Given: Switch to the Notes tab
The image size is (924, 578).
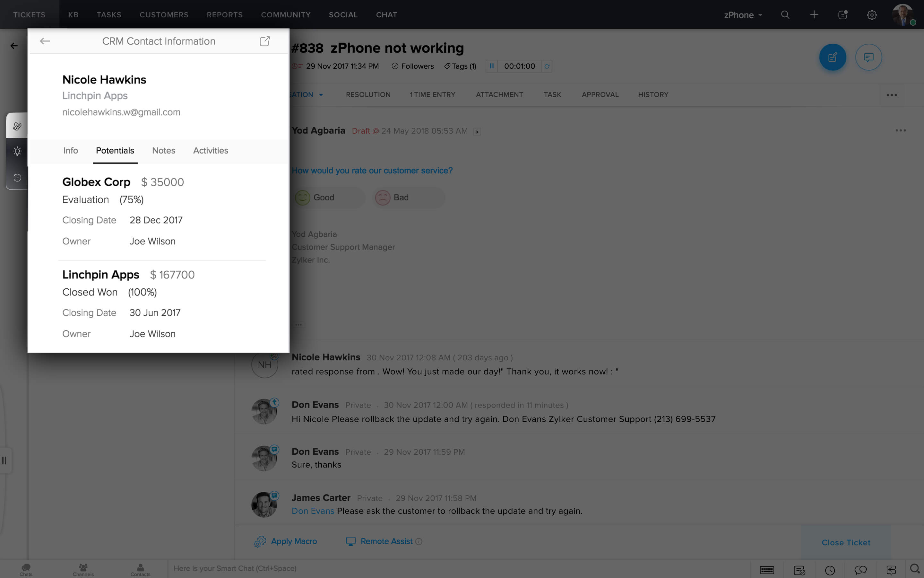Looking at the screenshot, I should tap(163, 151).
